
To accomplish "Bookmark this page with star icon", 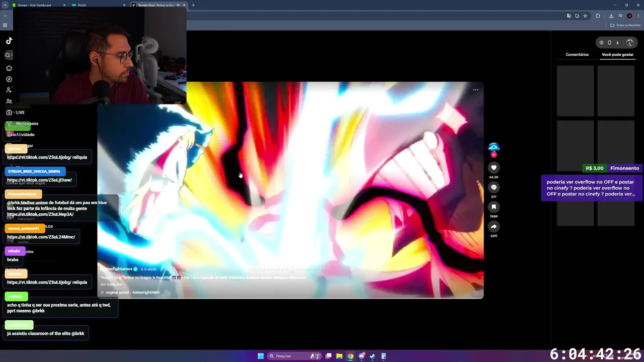I will click(x=585, y=16).
